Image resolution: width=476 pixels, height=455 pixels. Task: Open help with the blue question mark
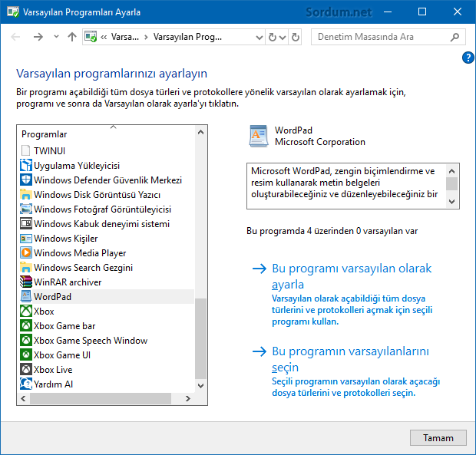tap(468, 58)
